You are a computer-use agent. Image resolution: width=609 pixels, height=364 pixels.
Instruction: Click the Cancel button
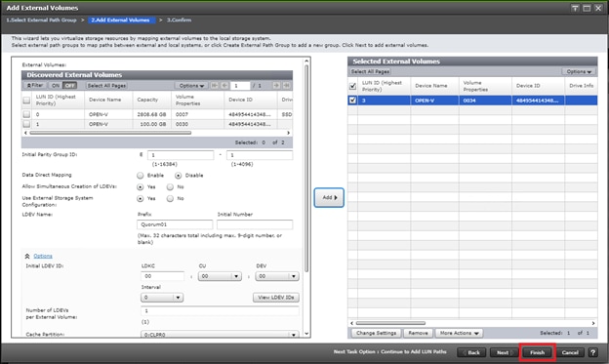coord(570,352)
